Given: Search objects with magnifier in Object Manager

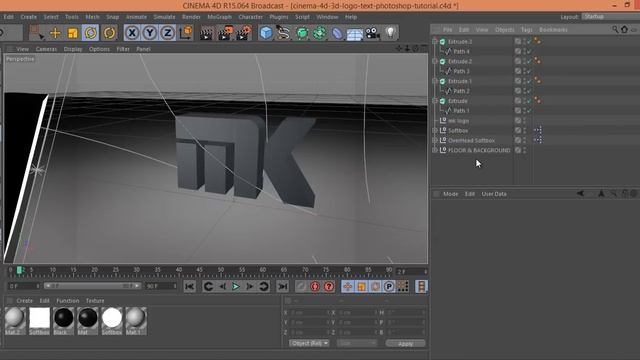Looking at the screenshot, I should tap(615, 29).
